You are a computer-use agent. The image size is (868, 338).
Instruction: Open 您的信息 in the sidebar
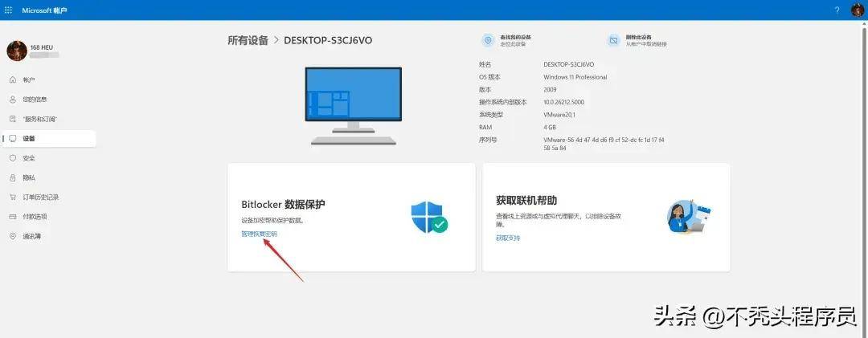coord(34,100)
